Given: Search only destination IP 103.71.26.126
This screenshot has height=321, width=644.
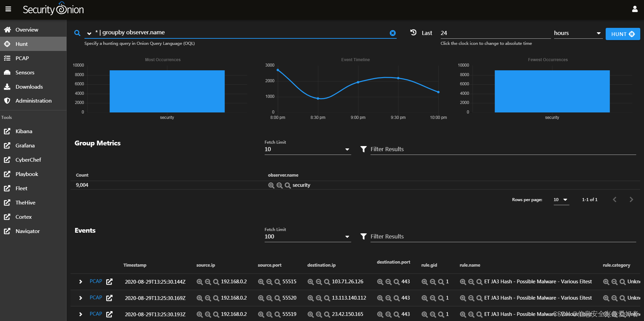Looking at the screenshot, I should [x=327, y=282].
